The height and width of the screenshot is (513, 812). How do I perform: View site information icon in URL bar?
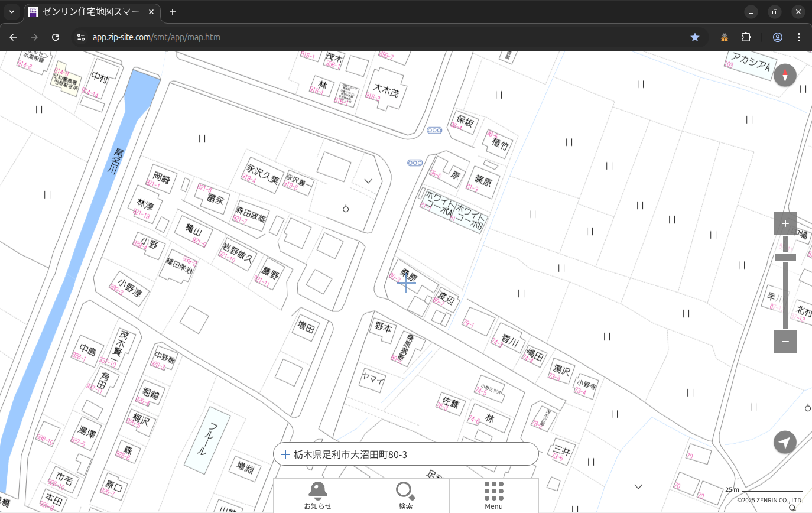pyautogui.click(x=81, y=37)
